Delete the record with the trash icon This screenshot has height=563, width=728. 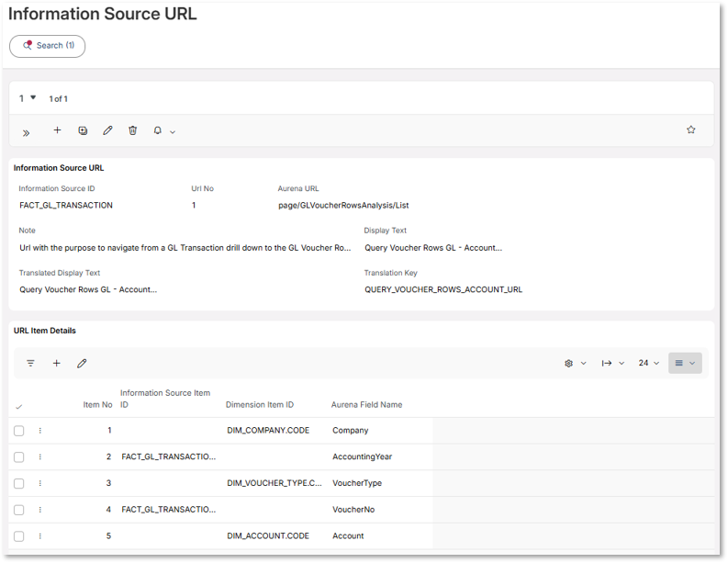coord(133,130)
